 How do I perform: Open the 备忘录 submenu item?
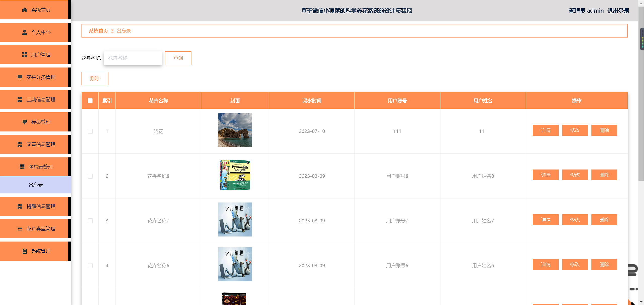[x=35, y=185]
